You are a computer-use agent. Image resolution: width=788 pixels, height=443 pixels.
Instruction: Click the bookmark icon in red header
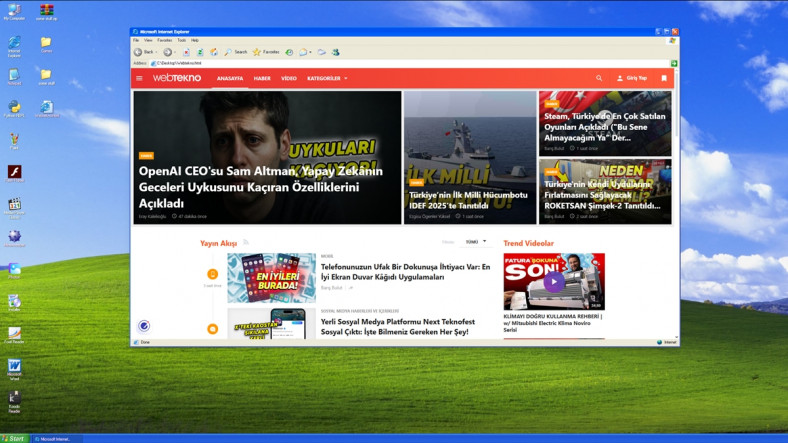(x=663, y=78)
